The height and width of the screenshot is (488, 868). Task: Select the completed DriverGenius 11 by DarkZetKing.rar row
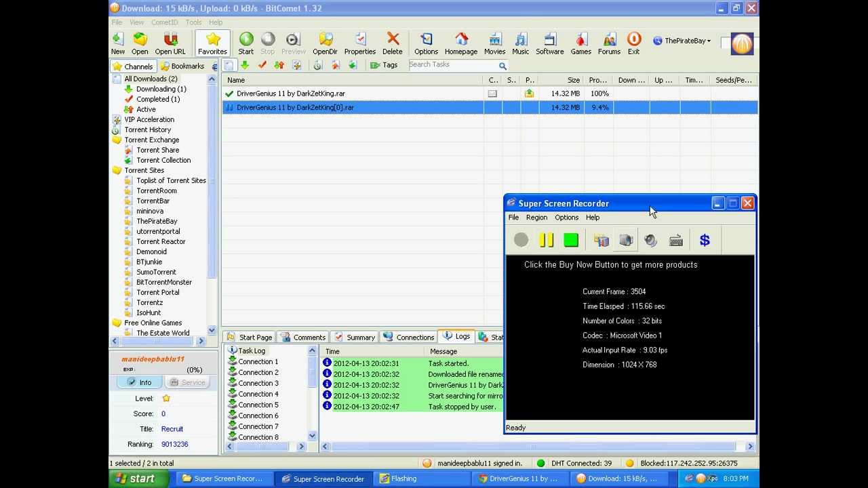click(x=490, y=94)
